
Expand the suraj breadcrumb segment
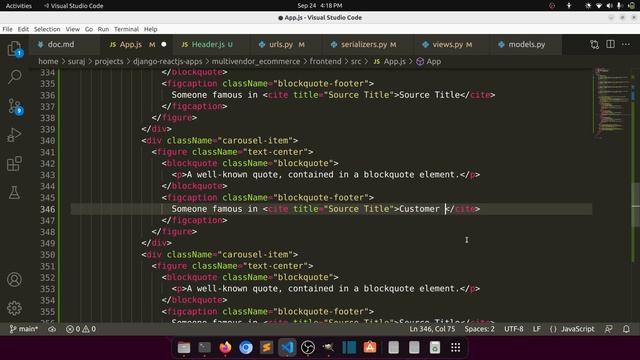[76, 61]
